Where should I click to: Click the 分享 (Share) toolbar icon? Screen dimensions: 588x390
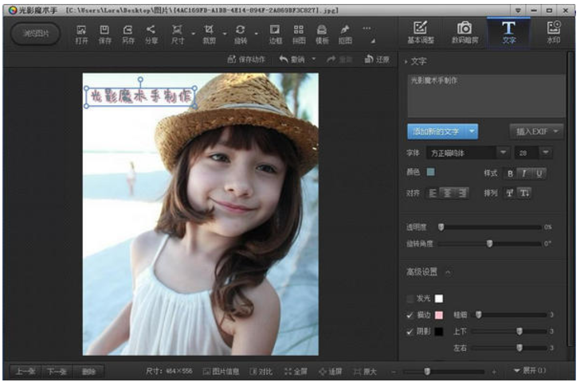[151, 33]
